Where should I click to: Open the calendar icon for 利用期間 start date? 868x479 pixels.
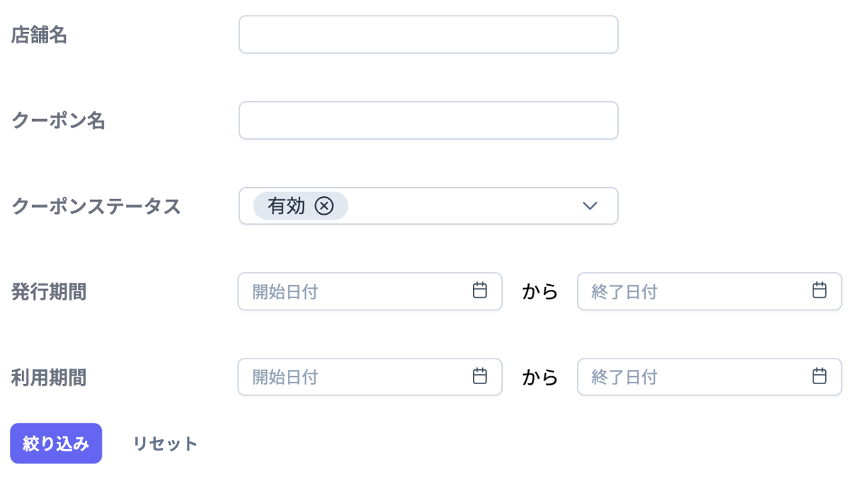(x=481, y=376)
